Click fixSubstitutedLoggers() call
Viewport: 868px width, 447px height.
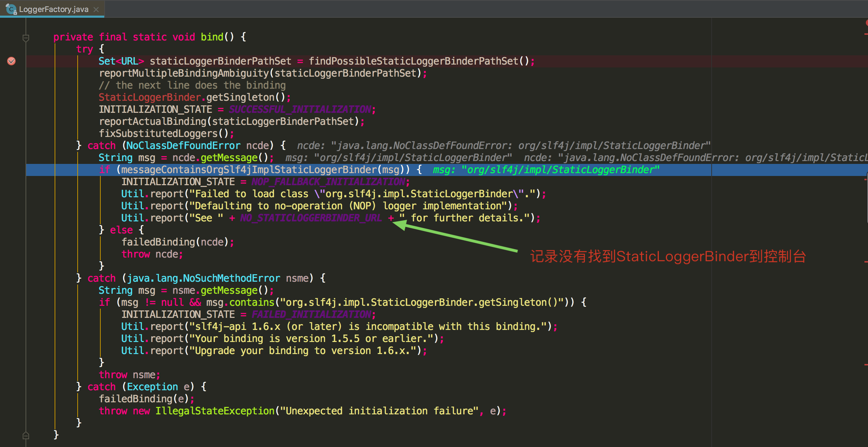[164, 133]
